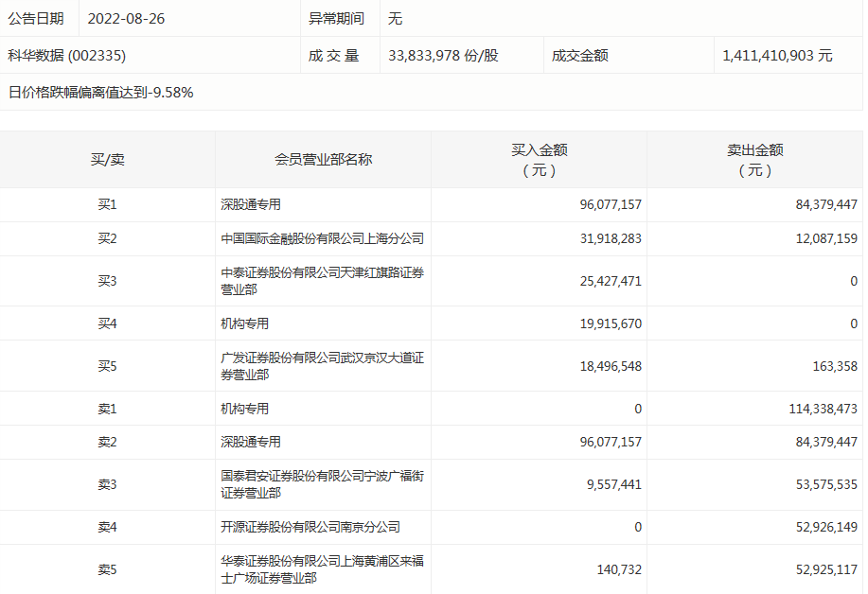This screenshot has height=594, width=868.
Task: Open 中国国际金融股份有限公司上海分公司 entry
Action: [322, 239]
